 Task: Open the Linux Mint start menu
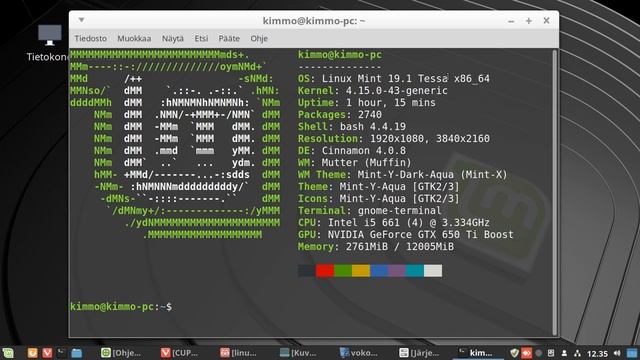click(x=8, y=353)
